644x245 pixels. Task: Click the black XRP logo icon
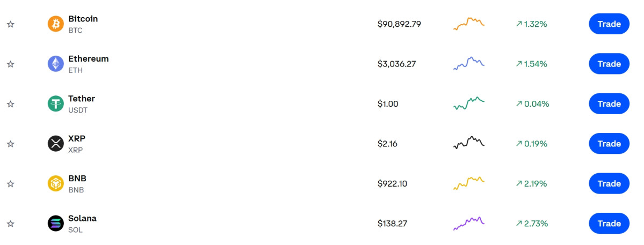55,144
